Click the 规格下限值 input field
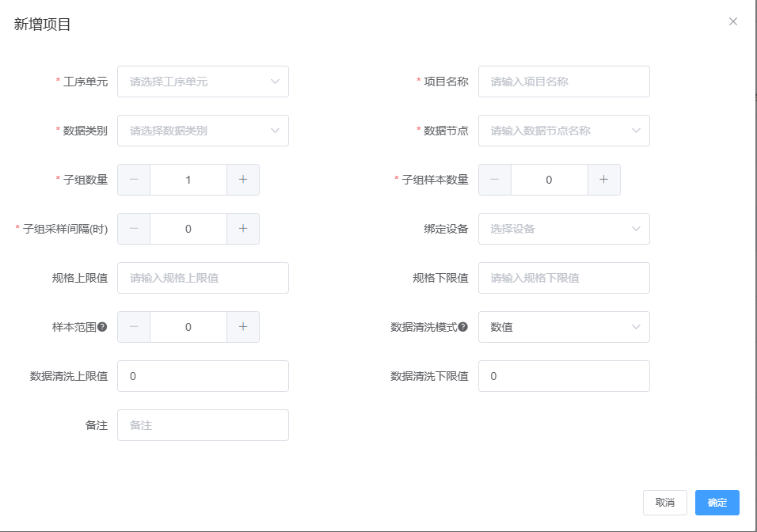The image size is (757, 532). click(564, 278)
